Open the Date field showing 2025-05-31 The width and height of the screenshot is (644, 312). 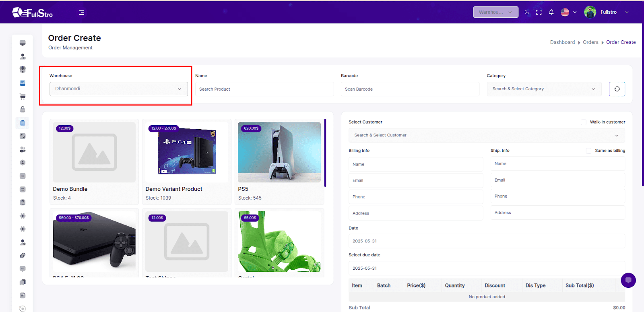tap(487, 241)
